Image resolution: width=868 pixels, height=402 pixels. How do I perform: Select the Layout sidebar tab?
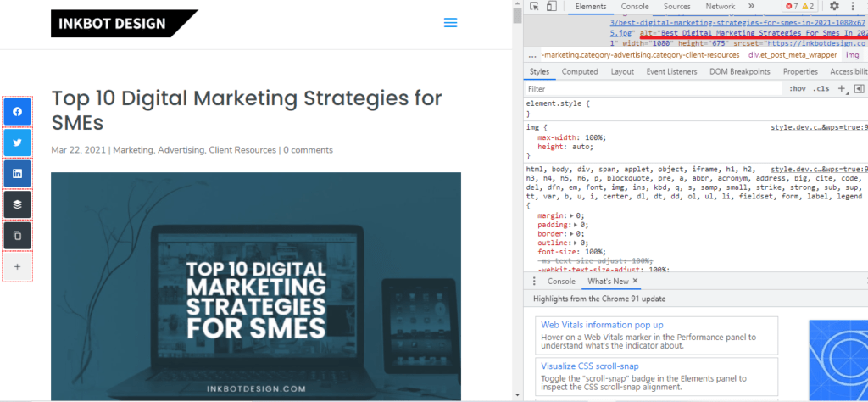coord(622,71)
